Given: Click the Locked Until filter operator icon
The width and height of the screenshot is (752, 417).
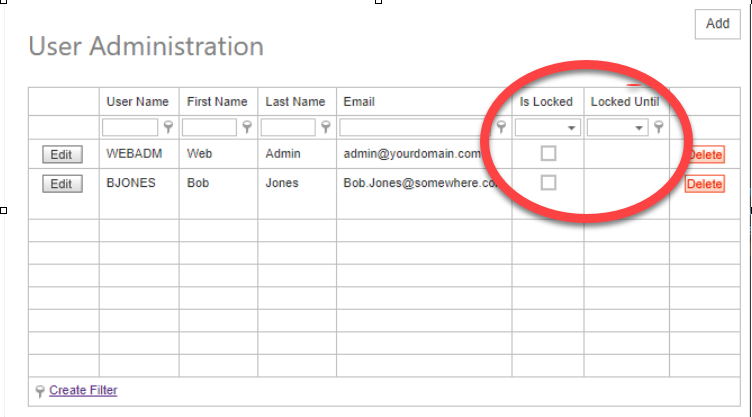Looking at the screenshot, I should (x=659, y=127).
